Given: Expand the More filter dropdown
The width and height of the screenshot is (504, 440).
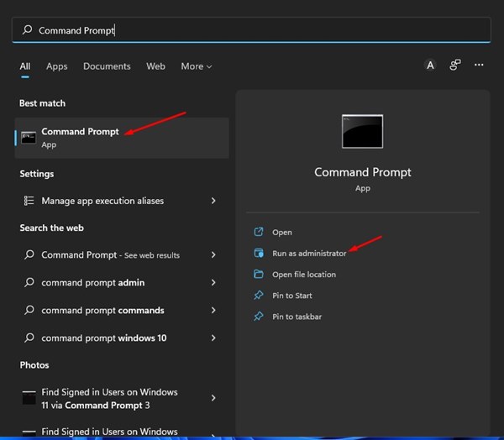Looking at the screenshot, I should (197, 66).
